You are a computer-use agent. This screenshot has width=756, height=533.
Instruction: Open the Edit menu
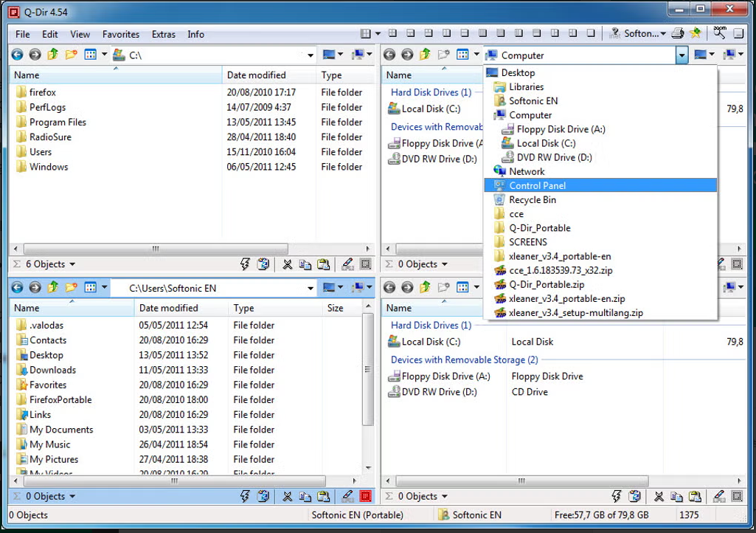(49, 34)
